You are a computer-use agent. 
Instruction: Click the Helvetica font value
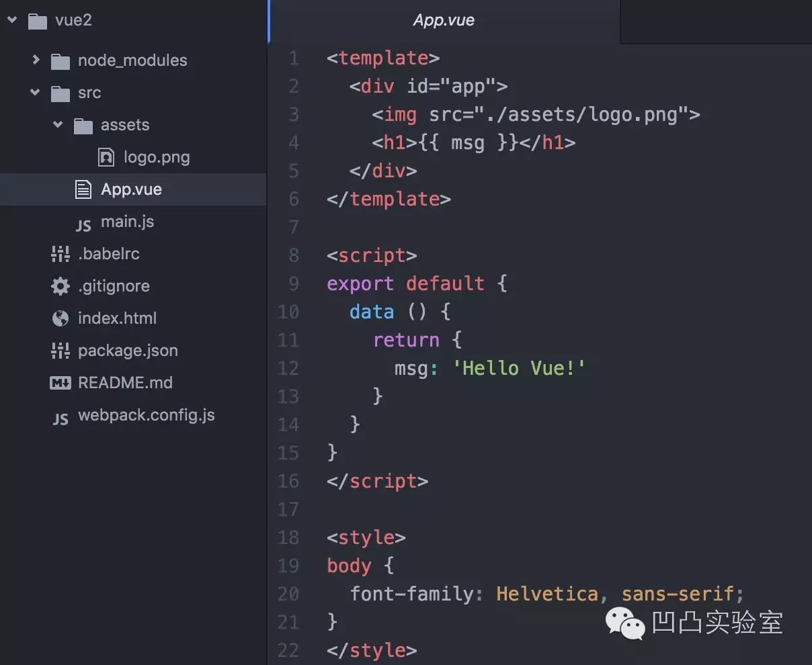[547, 594]
